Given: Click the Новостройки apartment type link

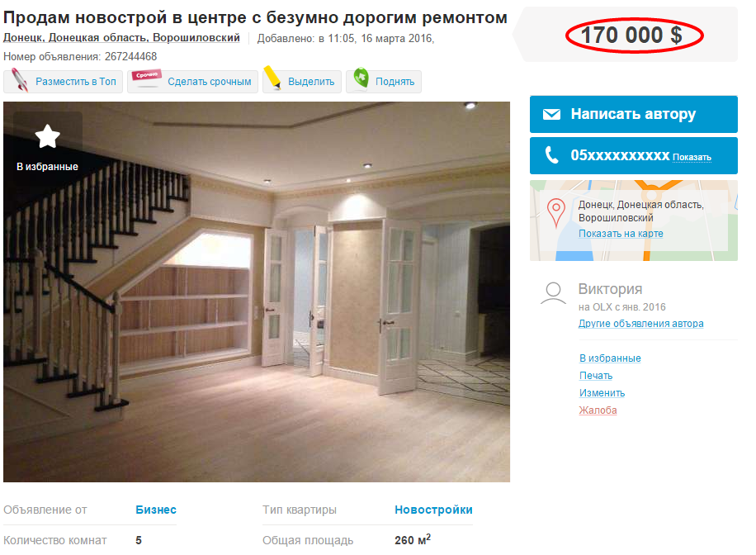Looking at the screenshot, I should pyautogui.click(x=433, y=510).
